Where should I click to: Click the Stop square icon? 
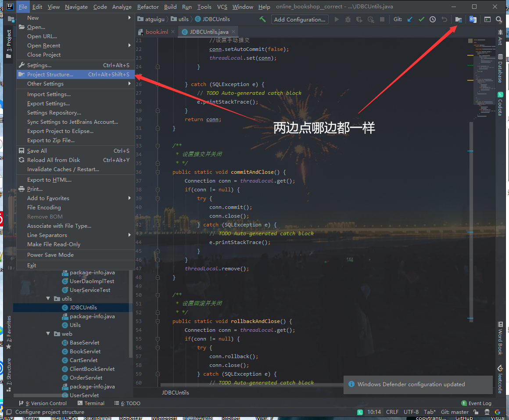coord(382,19)
